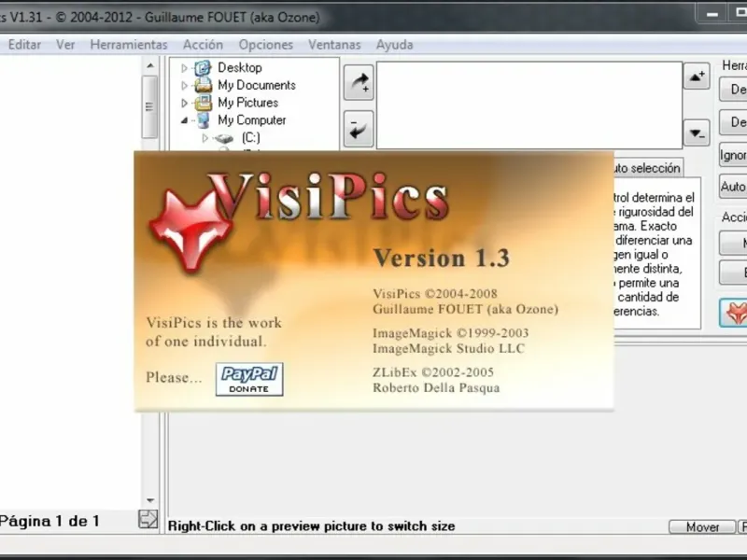Expand the My Pictures tree node
This screenshot has width=747, height=560.
[184, 103]
